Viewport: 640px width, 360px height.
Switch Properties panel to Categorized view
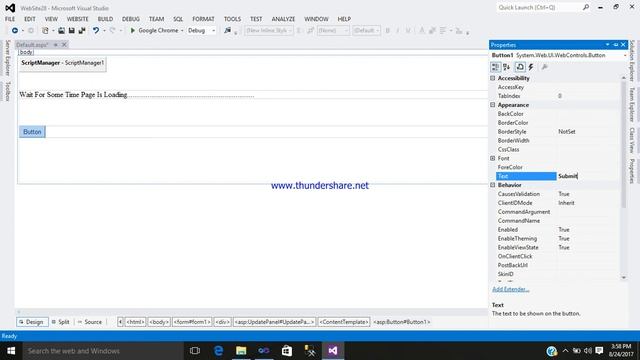click(496, 67)
